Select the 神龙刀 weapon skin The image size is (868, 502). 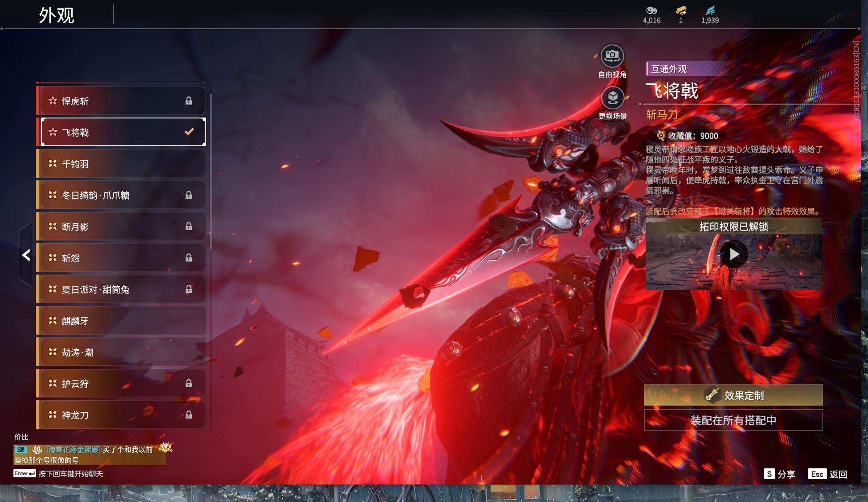121,415
